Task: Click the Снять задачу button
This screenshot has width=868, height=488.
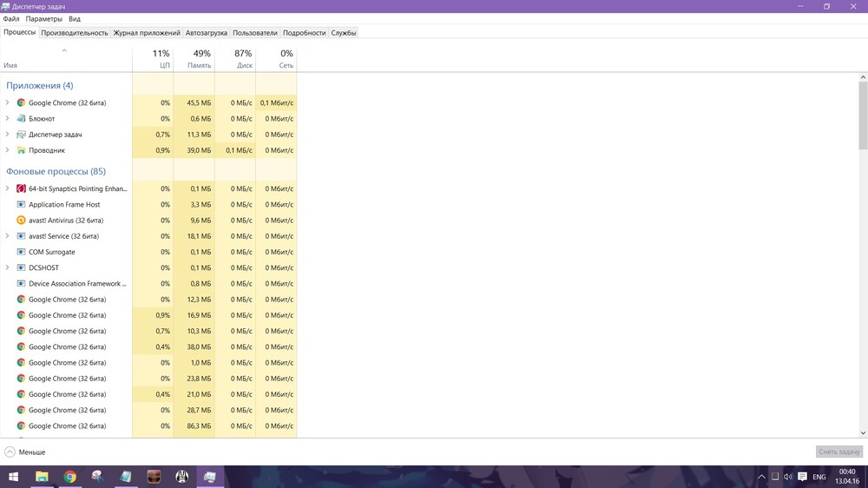Action: pyautogui.click(x=839, y=452)
